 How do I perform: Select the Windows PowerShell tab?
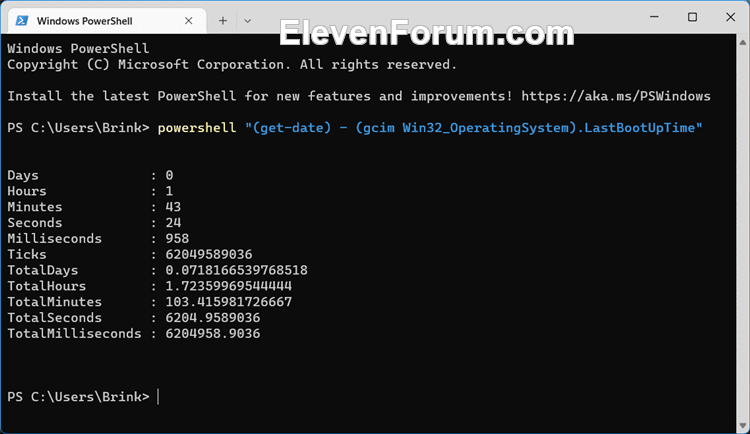107,21
